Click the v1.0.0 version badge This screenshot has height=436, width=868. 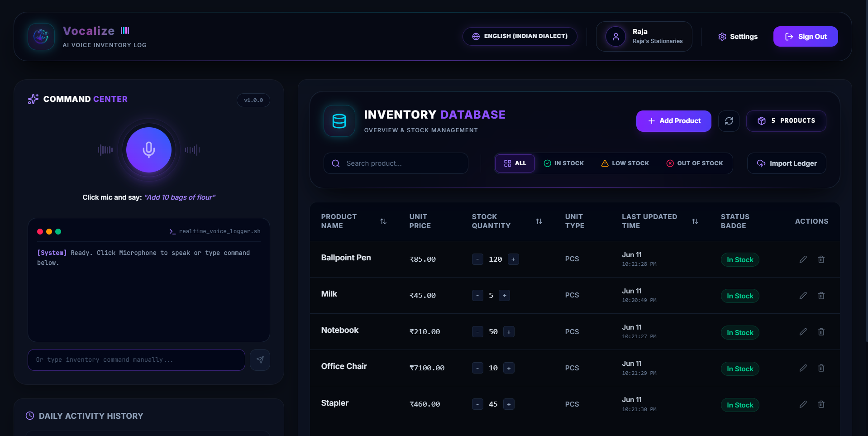tap(253, 100)
